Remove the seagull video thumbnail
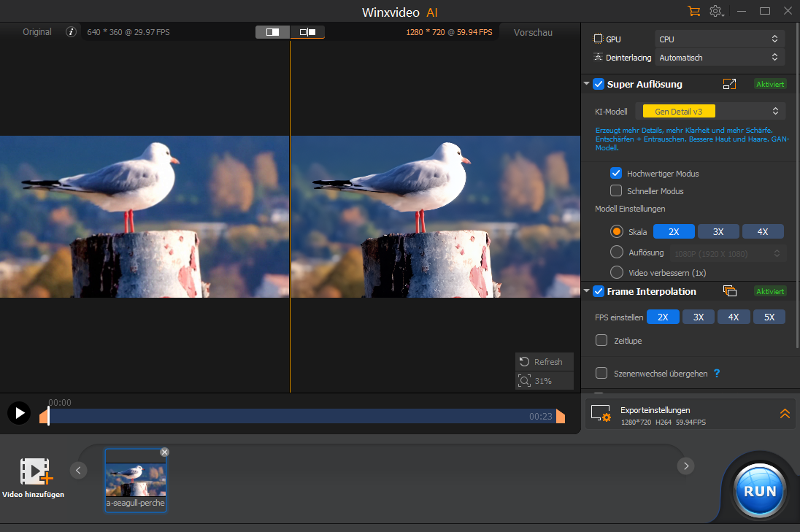The height and width of the screenshot is (532, 800). pos(164,452)
